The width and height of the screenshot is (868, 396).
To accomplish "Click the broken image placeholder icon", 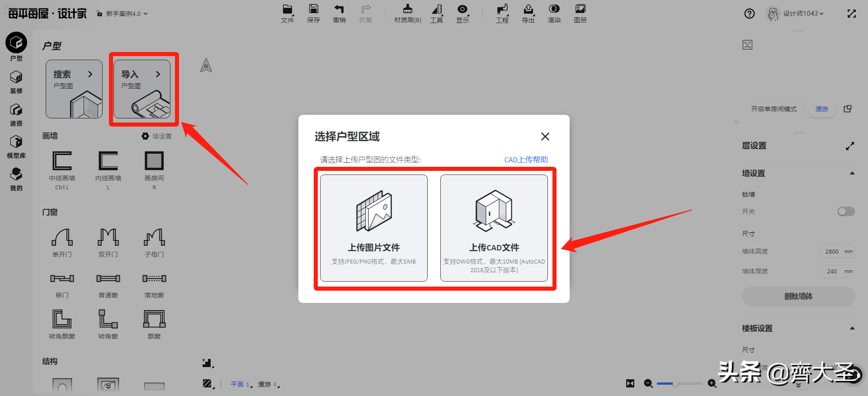I will (x=747, y=45).
